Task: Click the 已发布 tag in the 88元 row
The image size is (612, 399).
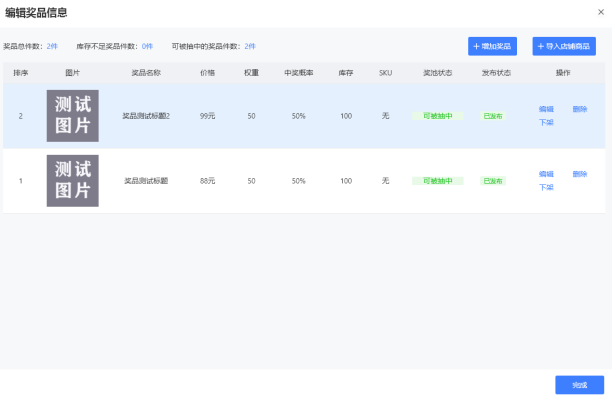Action: (493, 181)
